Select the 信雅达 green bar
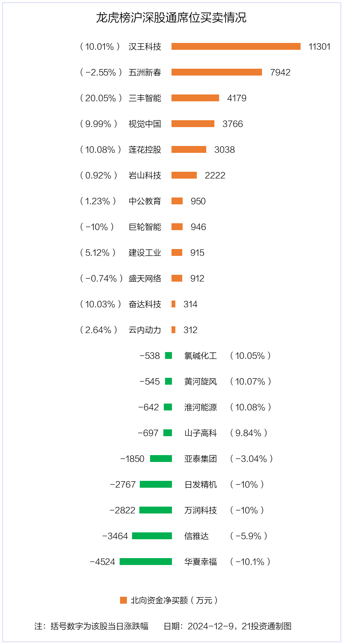 152,536
